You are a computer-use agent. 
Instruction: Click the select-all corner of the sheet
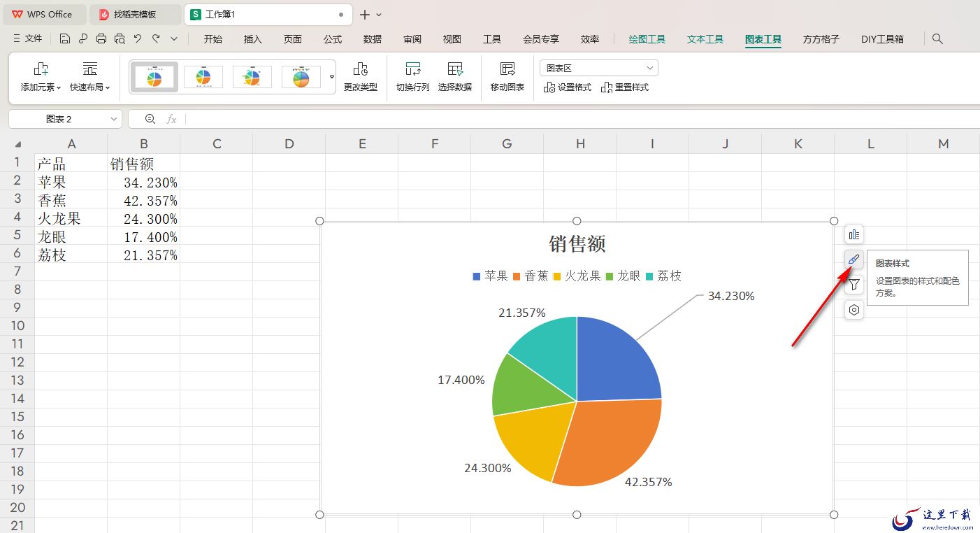(17, 144)
